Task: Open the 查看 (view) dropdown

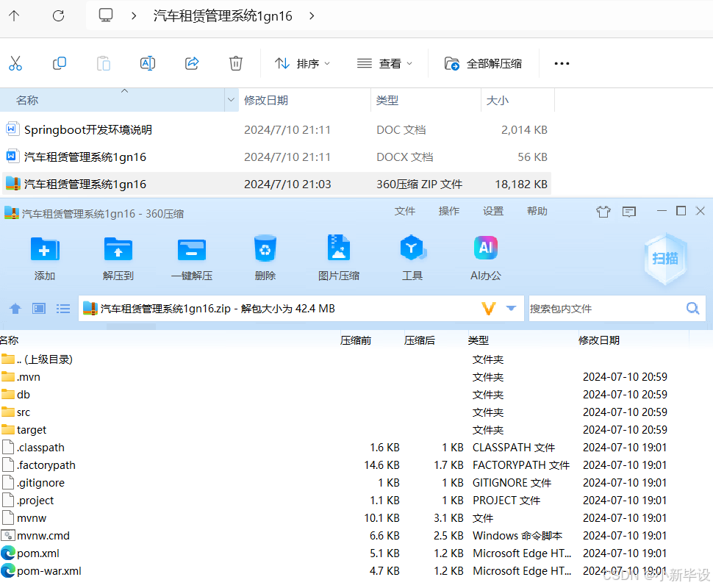Action: coord(384,63)
